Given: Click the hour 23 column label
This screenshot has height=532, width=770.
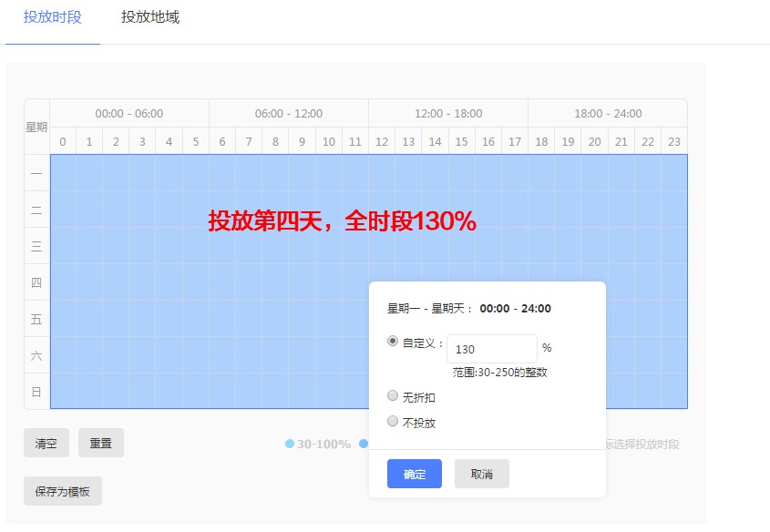Looking at the screenshot, I should 673,142.
